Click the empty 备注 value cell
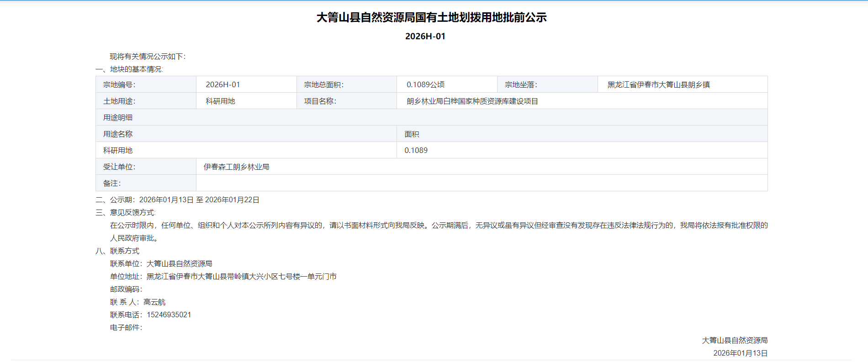This screenshot has height=362, width=868. pyautogui.click(x=482, y=183)
